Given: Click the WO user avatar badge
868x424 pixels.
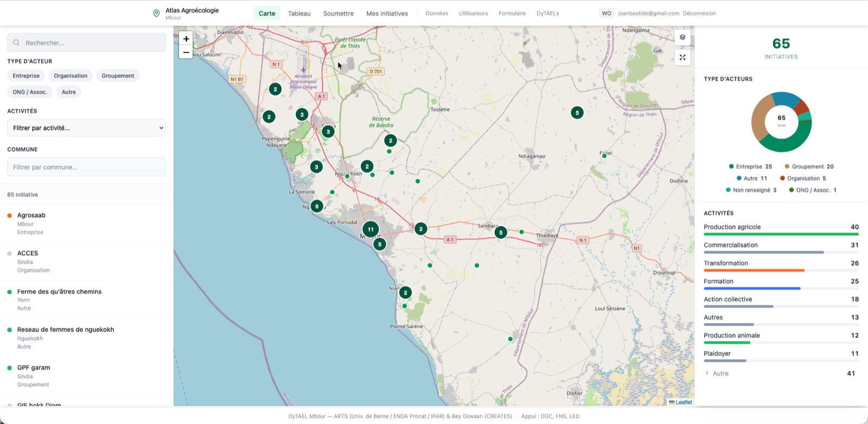Looking at the screenshot, I should (607, 14).
